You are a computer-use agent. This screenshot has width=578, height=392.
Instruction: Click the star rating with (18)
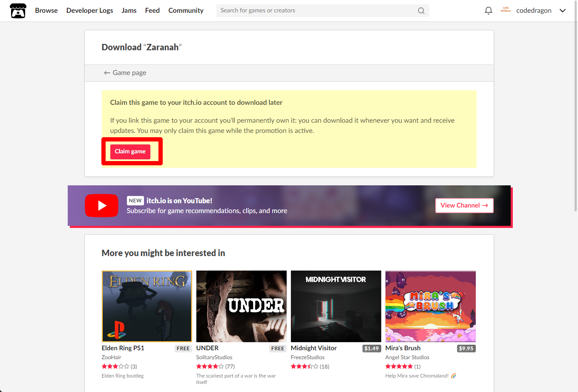(x=310, y=366)
